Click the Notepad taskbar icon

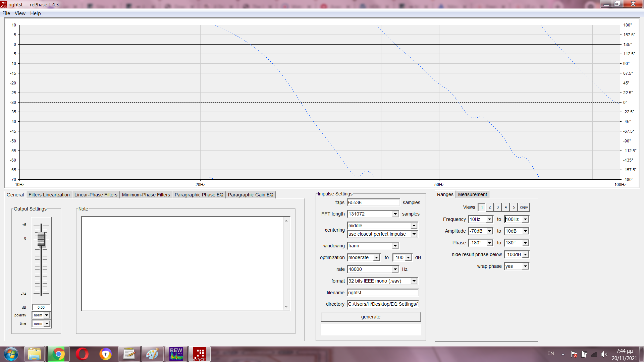click(129, 354)
